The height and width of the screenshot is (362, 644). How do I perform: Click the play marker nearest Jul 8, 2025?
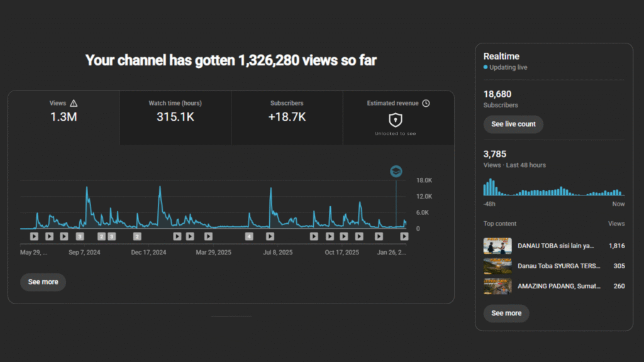(x=270, y=236)
